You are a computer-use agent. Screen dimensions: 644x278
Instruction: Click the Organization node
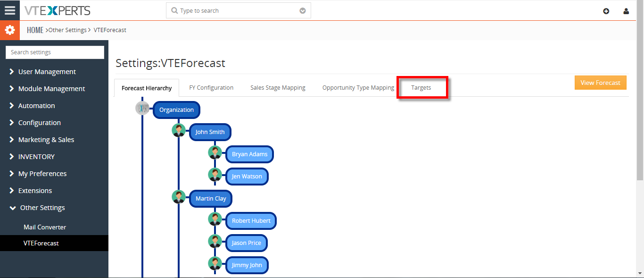click(x=176, y=110)
